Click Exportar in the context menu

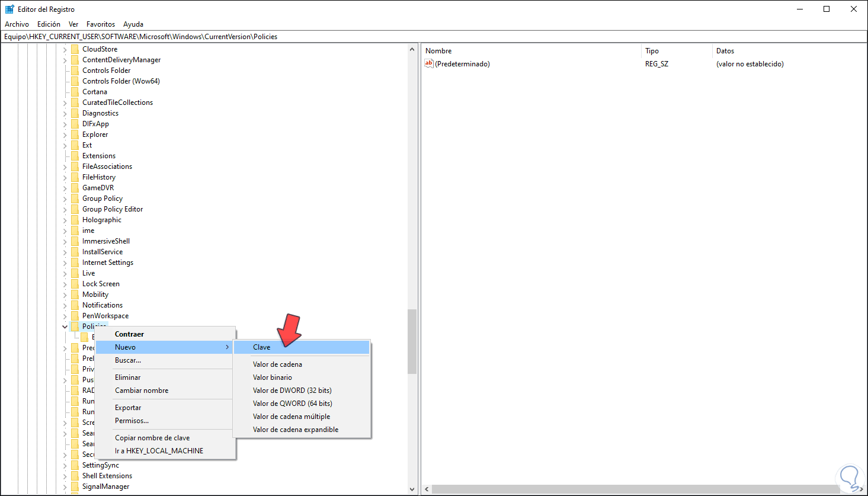(x=165, y=408)
